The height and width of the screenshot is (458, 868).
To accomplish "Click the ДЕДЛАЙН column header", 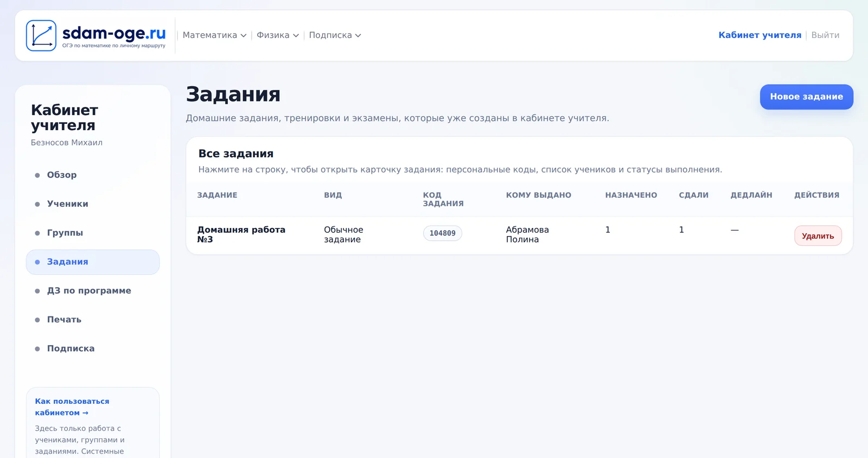I will (x=751, y=195).
